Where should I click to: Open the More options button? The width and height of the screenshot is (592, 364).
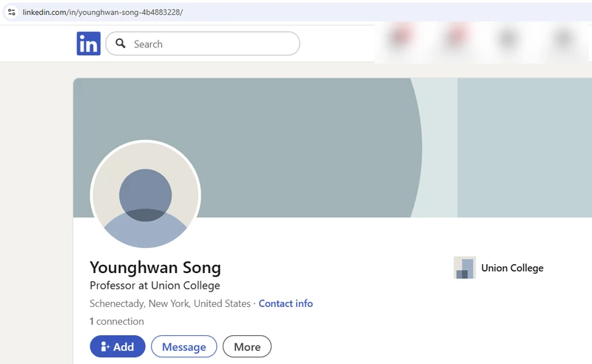pyautogui.click(x=247, y=346)
